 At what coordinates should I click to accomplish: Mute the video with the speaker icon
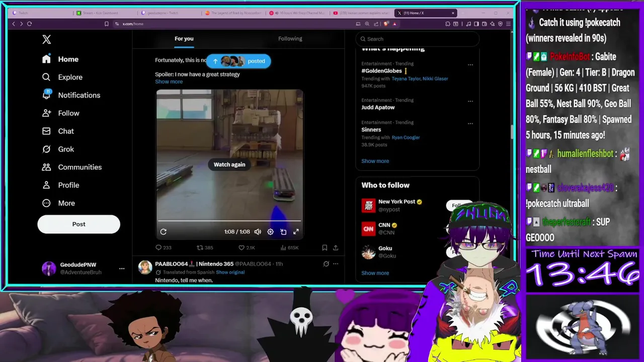258,232
